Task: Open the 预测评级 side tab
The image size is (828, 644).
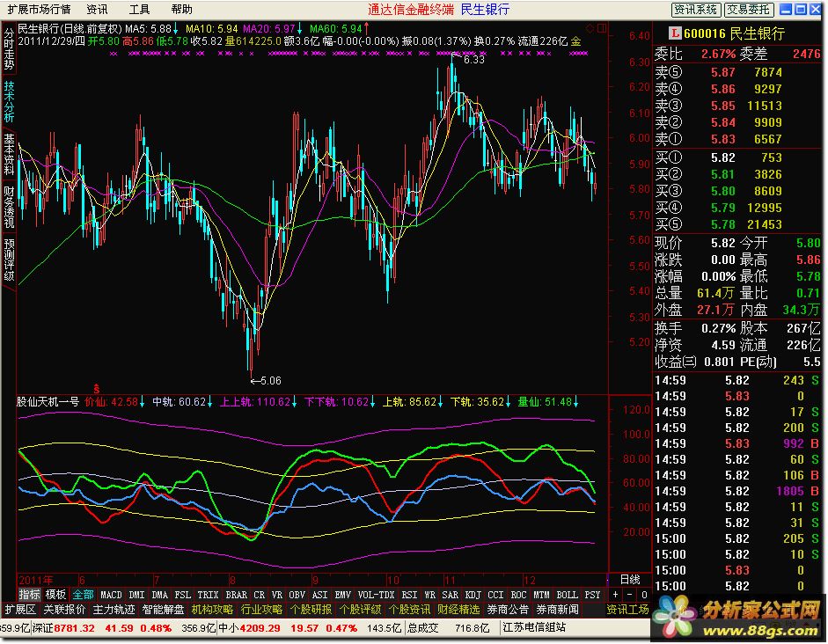Action: click(x=9, y=260)
